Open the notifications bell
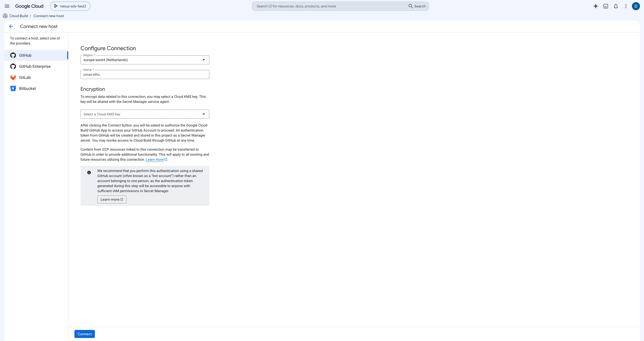The image size is (644, 341). coord(616,6)
